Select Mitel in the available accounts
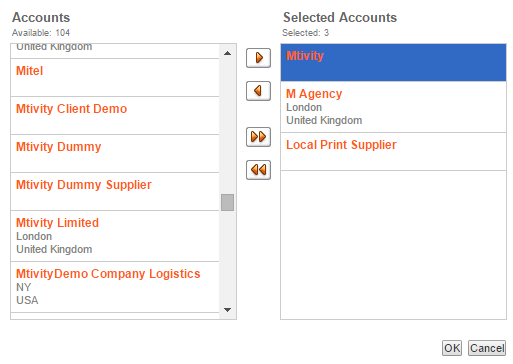 pyautogui.click(x=115, y=78)
